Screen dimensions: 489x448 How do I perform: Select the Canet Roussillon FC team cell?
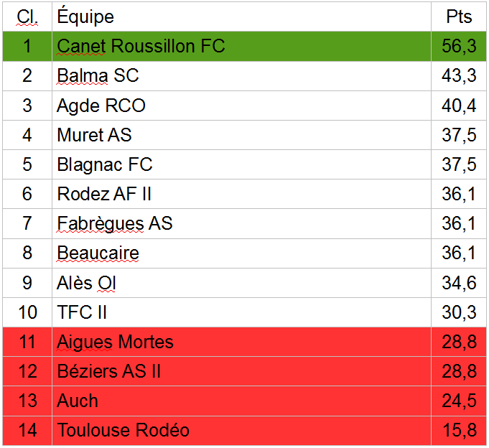tap(141, 46)
